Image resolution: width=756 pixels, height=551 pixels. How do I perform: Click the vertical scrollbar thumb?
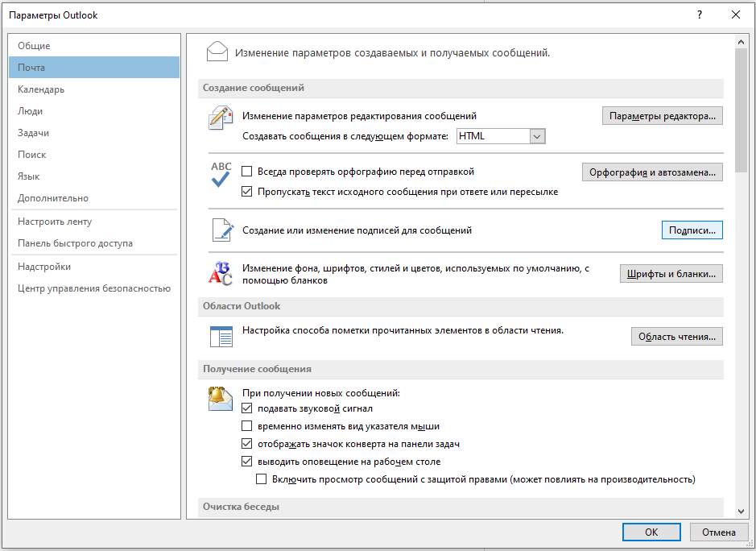click(741, 110)
